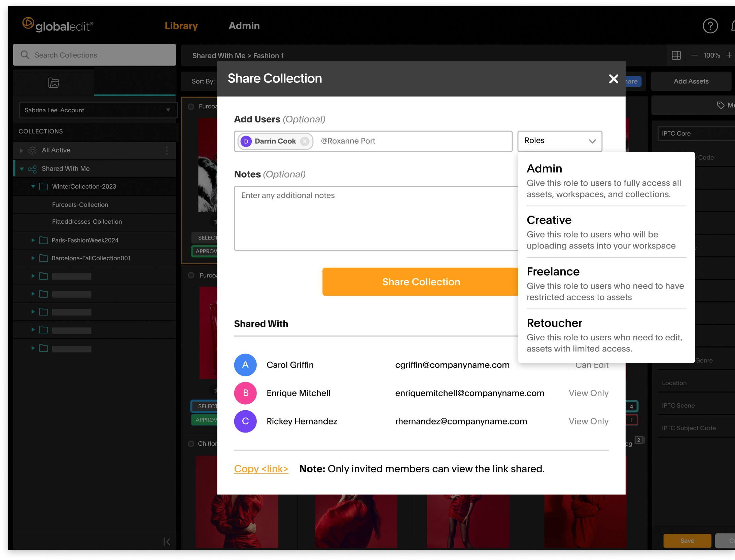Screen dimensions: 735x560
Task: Click the orange Share Collection button
Action: pos(420,282)
